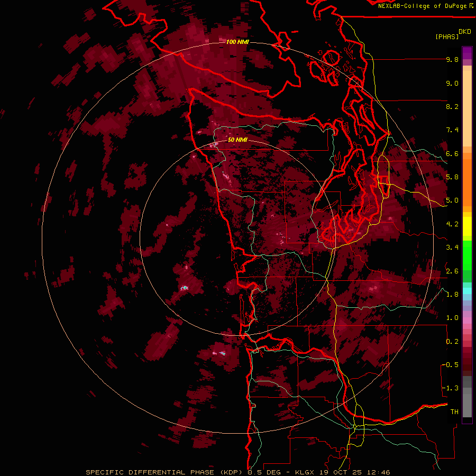The width and height of the screenshot is (476, 476).
Task: Click the 0.5 DEG elevation label
Action: coord(264,472)
